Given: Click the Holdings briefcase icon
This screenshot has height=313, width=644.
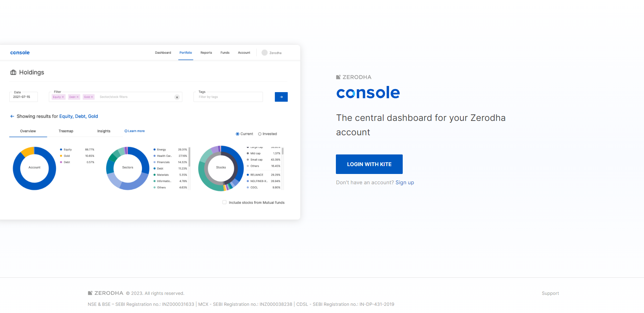Looking at the screenshot, I should click(x=13, y=72).
